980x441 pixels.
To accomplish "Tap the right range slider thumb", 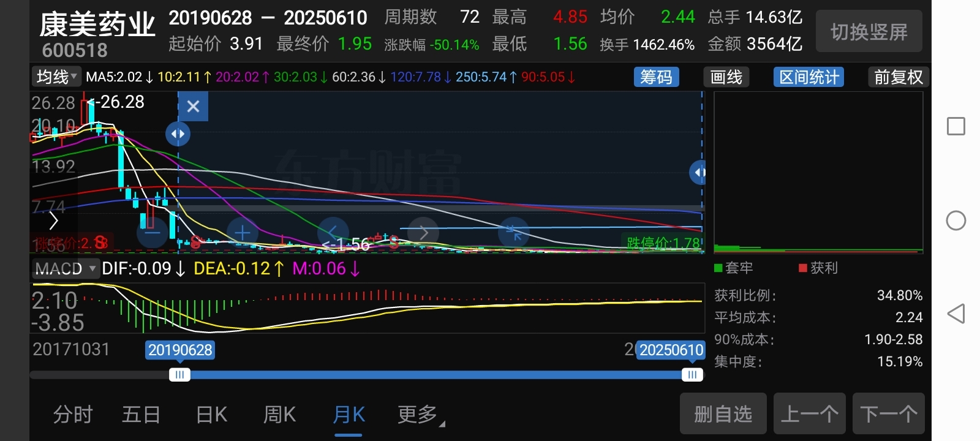I will (692, 375).
